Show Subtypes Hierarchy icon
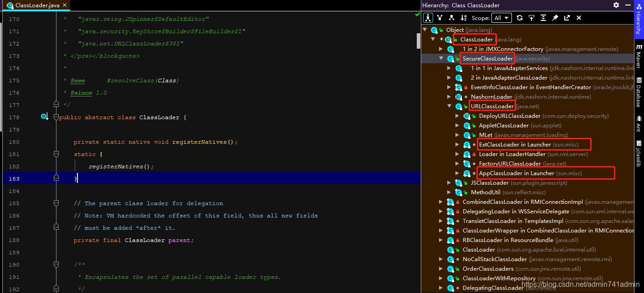644x293 pixels. click(452, 18)
